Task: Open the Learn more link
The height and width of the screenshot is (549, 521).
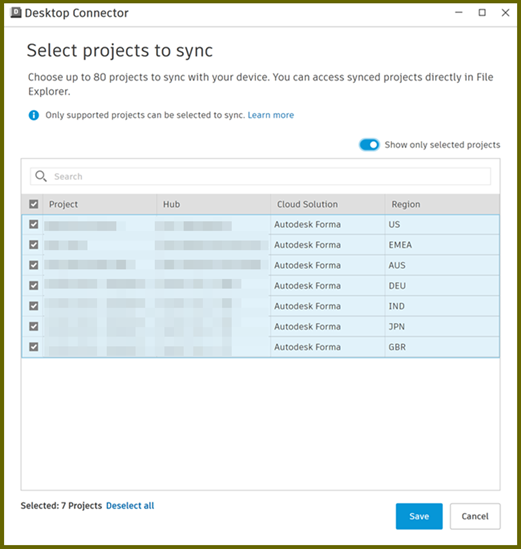Action: coord(271,115)
